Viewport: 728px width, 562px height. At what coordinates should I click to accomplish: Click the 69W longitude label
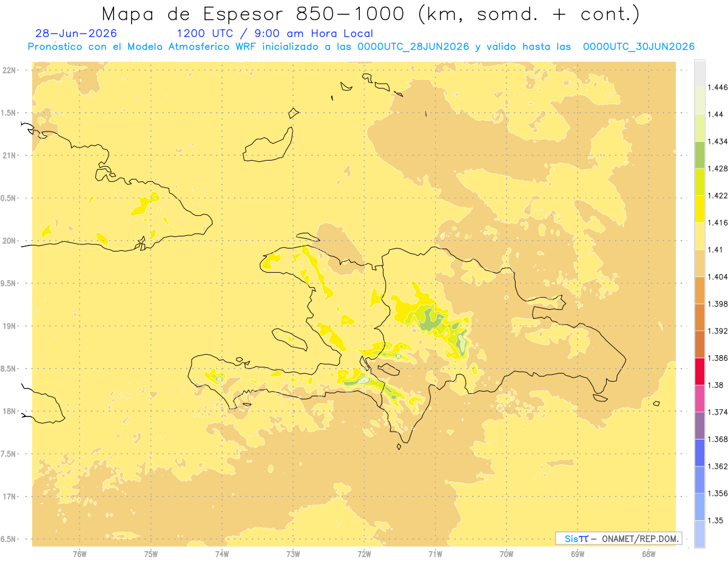[x=578, y=555]
